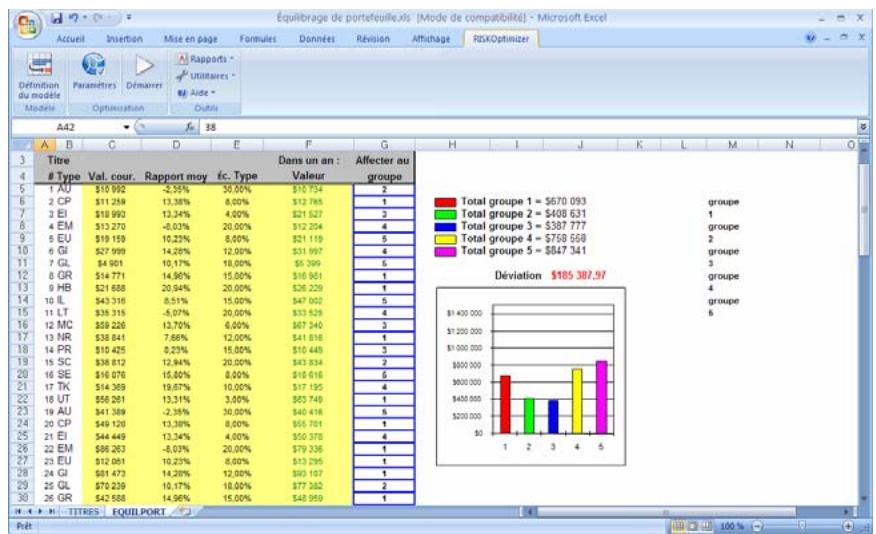
Task: Select row 12 header
Action: point(22,275)
